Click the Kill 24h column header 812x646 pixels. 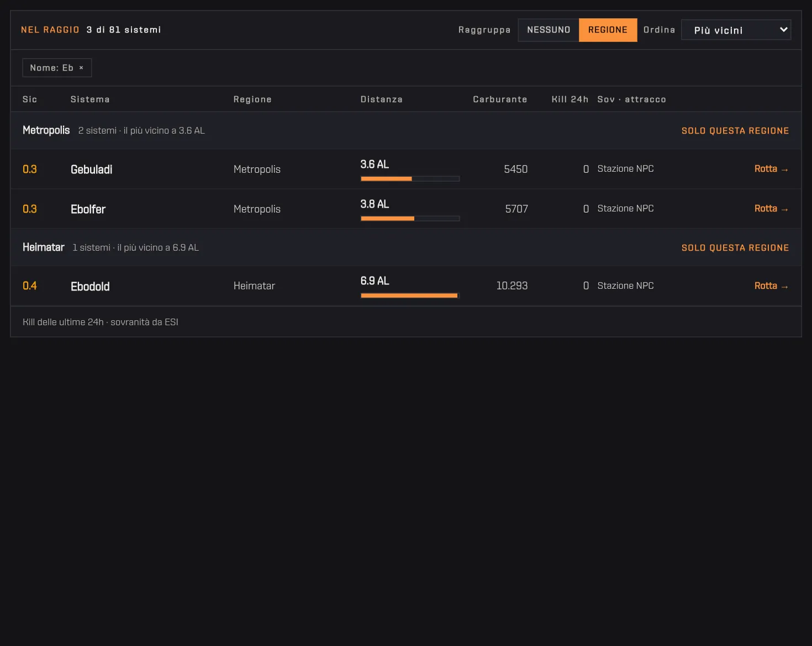click(x=570, y=99)
